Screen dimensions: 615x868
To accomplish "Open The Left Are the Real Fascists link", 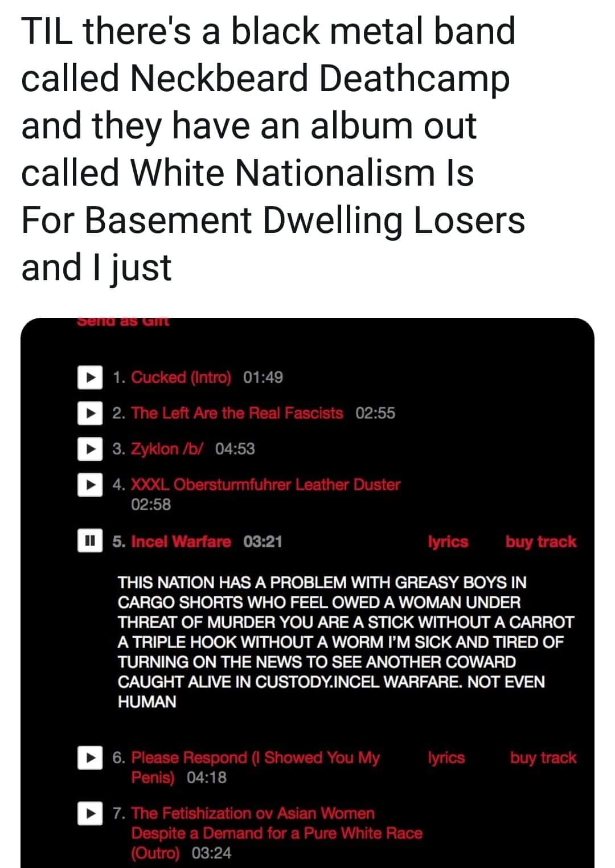I will pyautogui.click(x=237, y=413).
